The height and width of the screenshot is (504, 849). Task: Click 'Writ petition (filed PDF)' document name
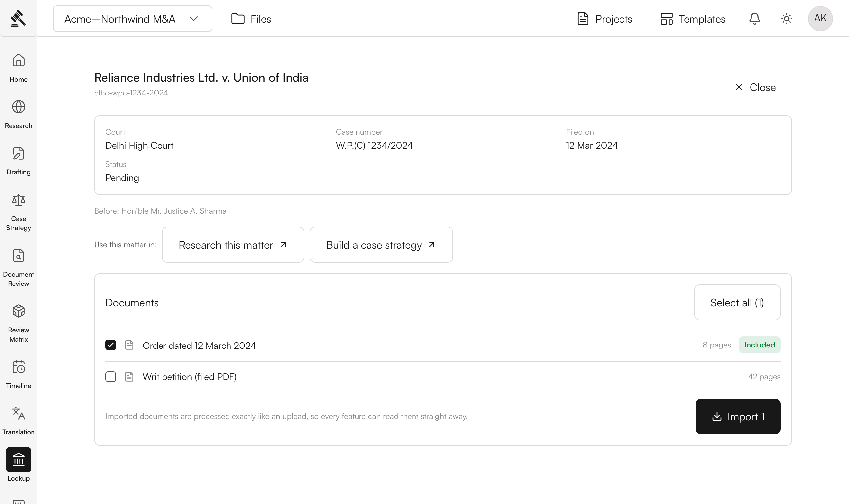coord(189,377)
